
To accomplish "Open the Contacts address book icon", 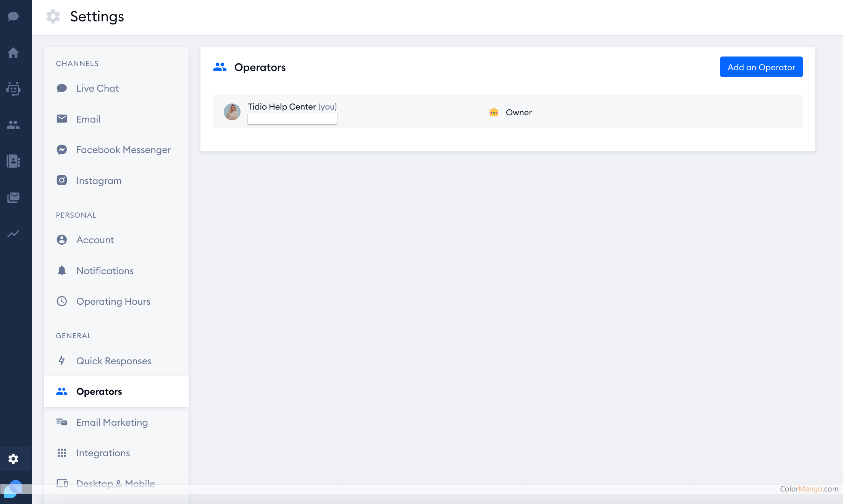I will pyautogui.click(x=13, y=161).
